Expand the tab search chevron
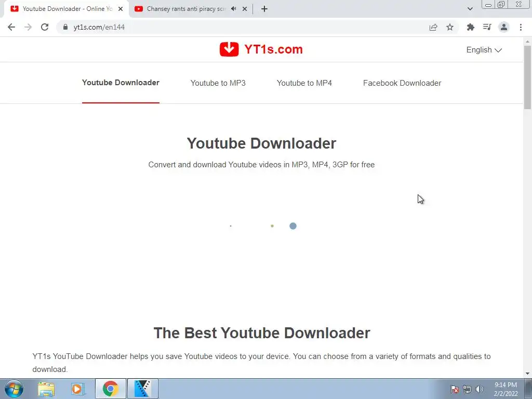532x399 pixels. pyautogui.click(x=470, y=9)
